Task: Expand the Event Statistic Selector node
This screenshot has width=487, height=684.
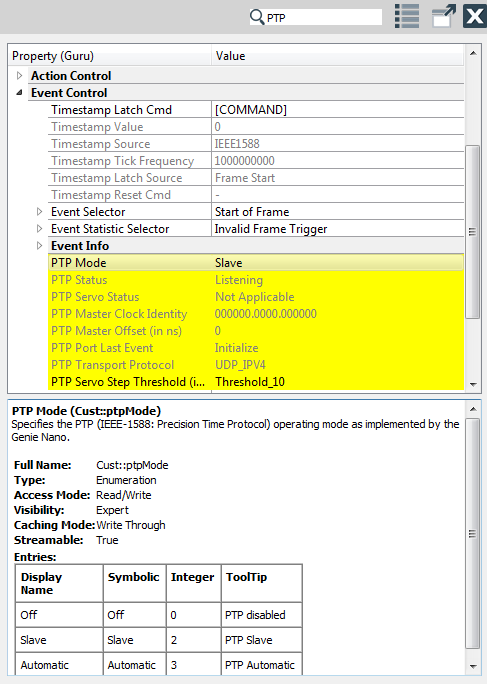Action: 39,229
